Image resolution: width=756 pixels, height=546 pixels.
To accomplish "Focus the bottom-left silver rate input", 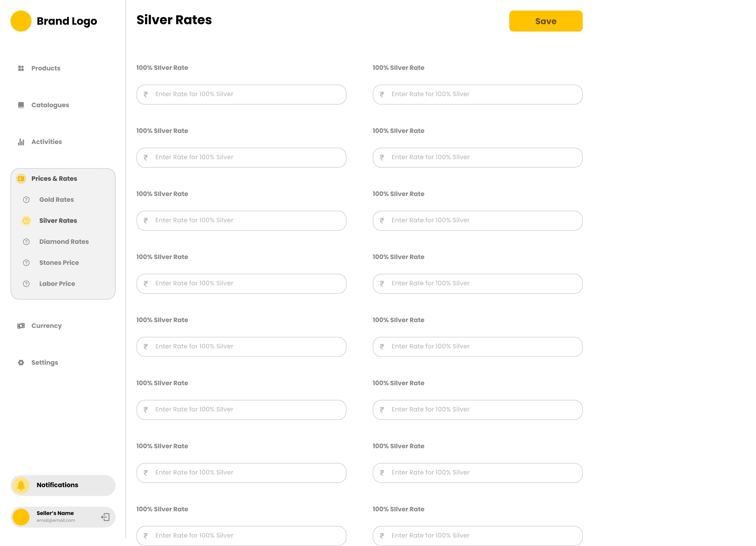I will point(241,536).
